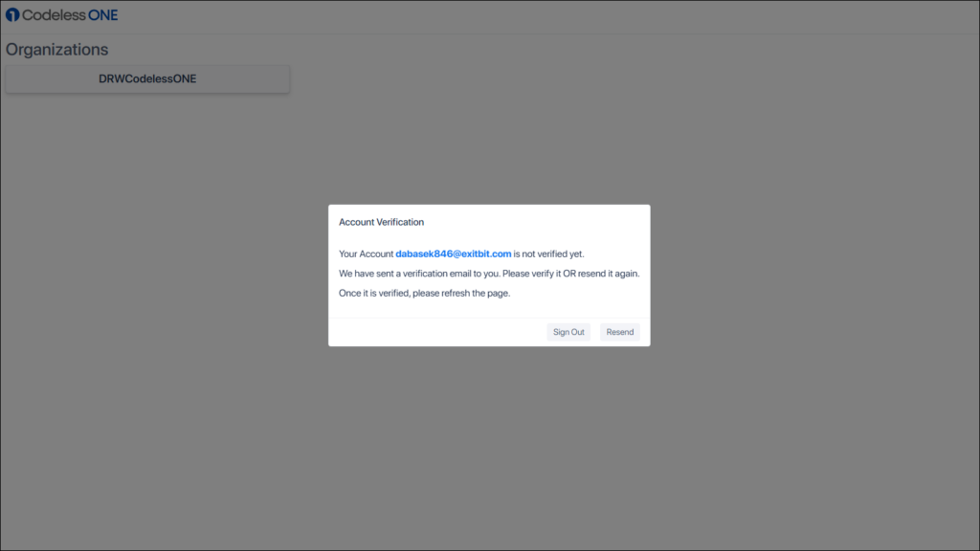Click the 'Once it is verified, please refresh' text
Viewport: 980px width, 551px height.
424,293
